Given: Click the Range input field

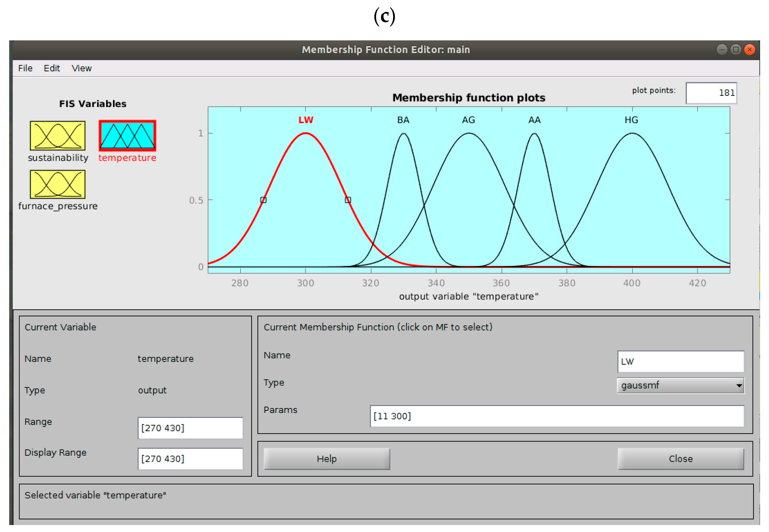Looking at the screenshot, I should [190, 428].
